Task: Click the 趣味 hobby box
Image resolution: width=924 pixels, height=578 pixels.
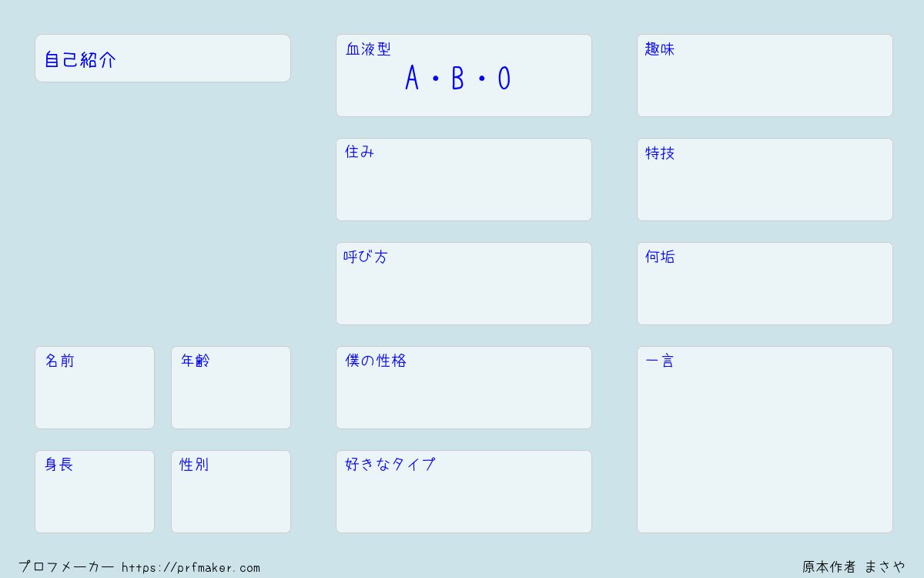Action: 765,76
